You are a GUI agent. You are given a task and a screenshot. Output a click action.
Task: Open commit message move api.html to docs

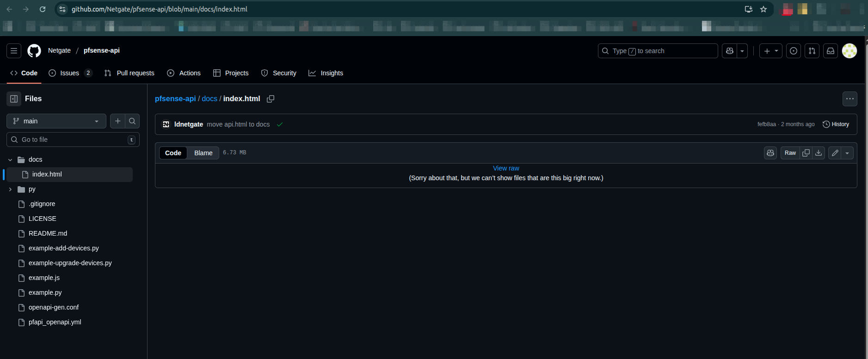pos(238,124)
